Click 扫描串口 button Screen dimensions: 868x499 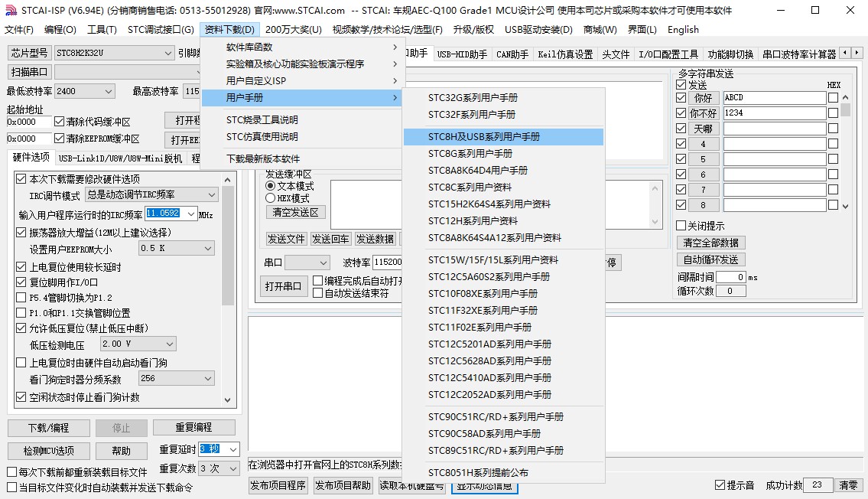click(29, 72)
